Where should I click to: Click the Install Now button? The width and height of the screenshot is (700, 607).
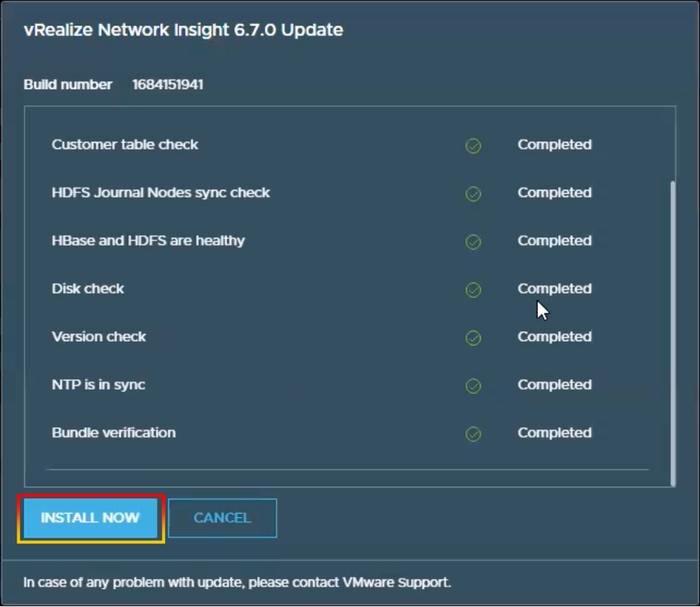coord(90,518)
